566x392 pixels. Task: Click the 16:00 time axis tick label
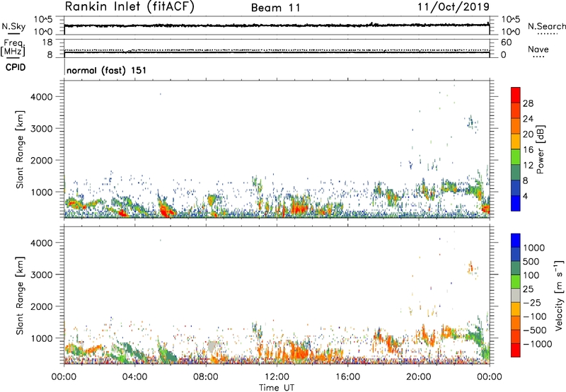347,377
